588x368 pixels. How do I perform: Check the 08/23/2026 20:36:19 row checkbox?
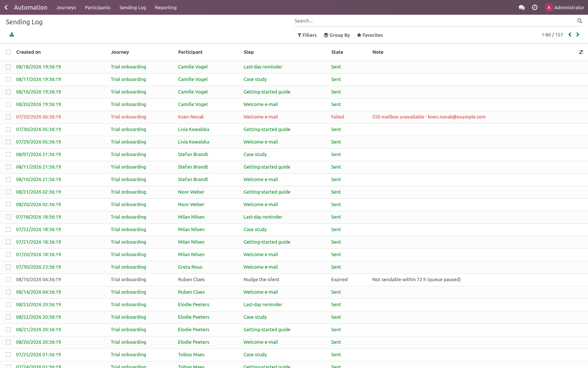8,305
